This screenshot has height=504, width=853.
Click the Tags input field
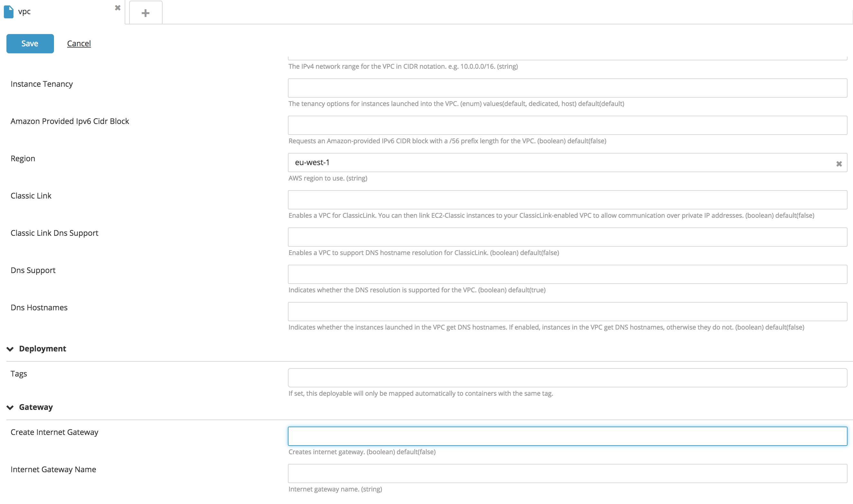(567, 378)
